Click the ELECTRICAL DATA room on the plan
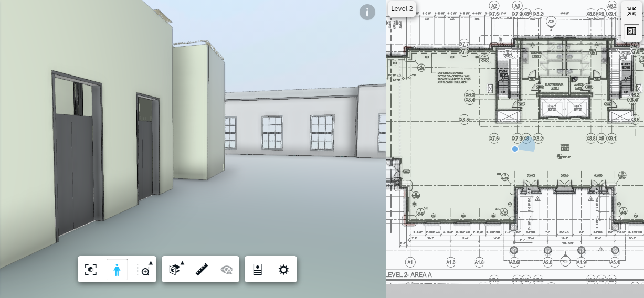The image size is (644, 298). pos(554,84)
